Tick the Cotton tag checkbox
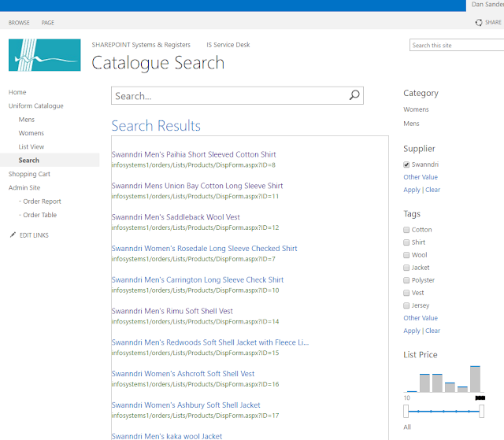 tap(406, 230)
